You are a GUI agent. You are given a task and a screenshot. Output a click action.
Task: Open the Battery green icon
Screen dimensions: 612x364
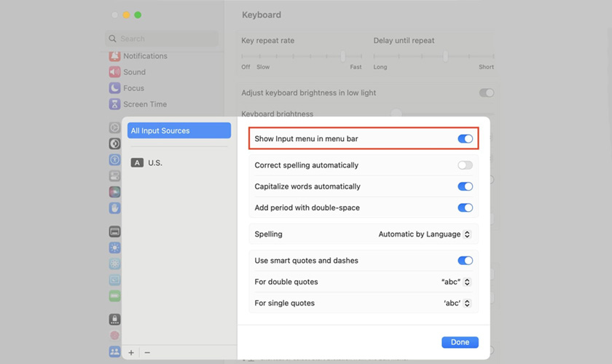(x=114, y=296)
